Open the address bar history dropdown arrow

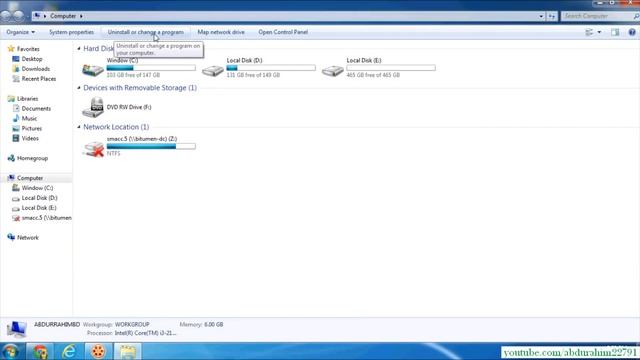[541, 16]
